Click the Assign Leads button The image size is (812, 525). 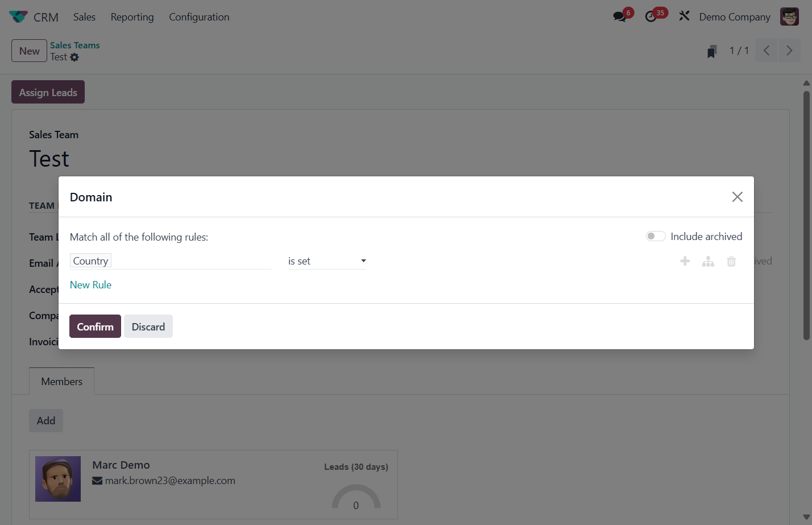click(48, 92)
